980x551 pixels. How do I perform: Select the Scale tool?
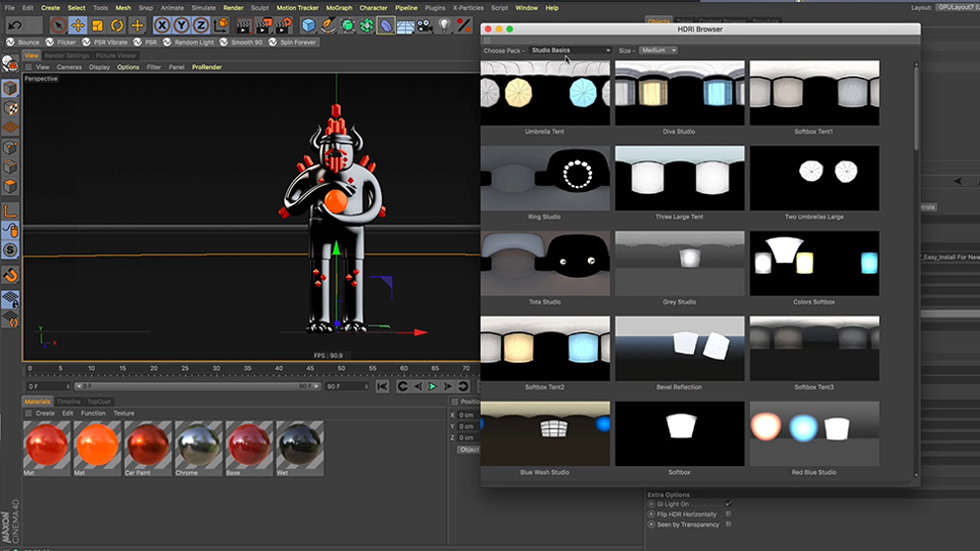[x=97, y=26]
